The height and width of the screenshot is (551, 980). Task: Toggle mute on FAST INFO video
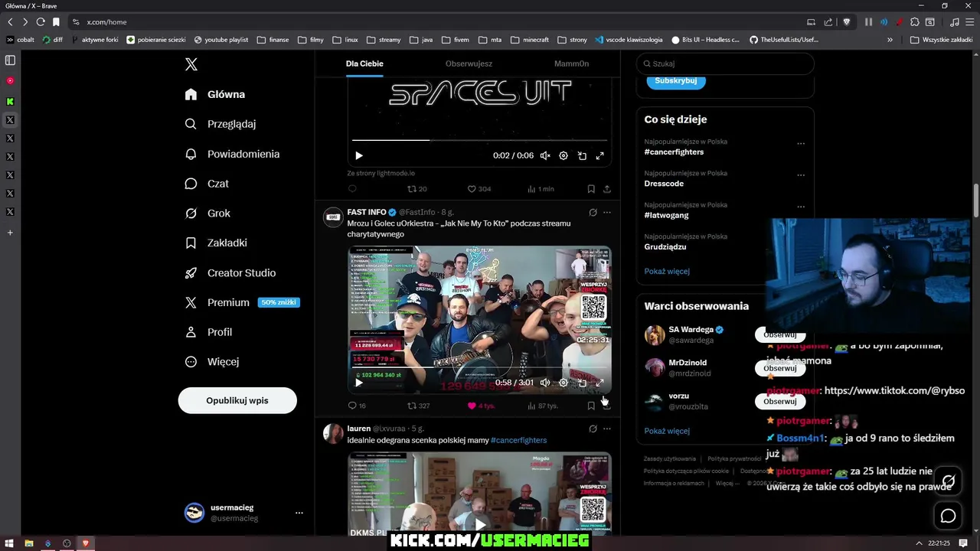click(x=545, y=383)
